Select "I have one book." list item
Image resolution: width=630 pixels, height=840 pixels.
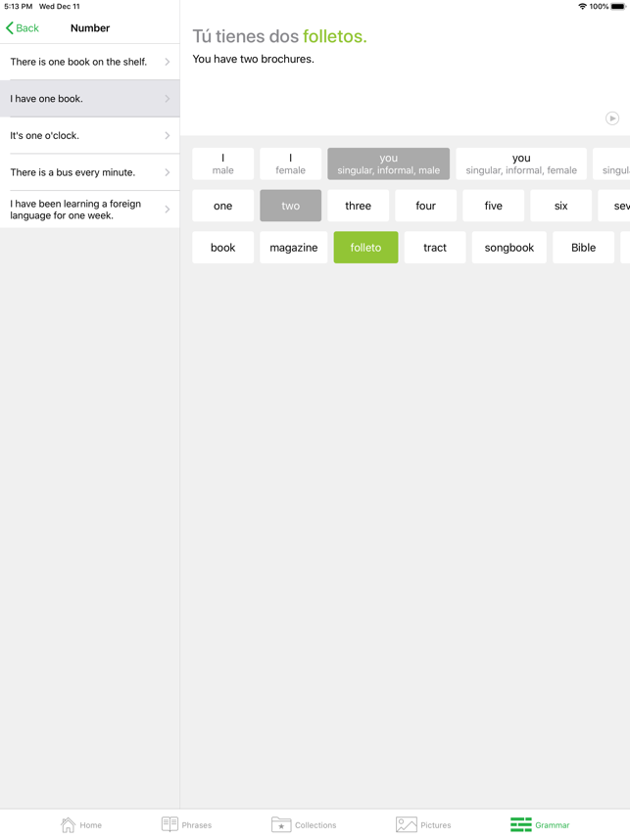(x=89, y=99)
